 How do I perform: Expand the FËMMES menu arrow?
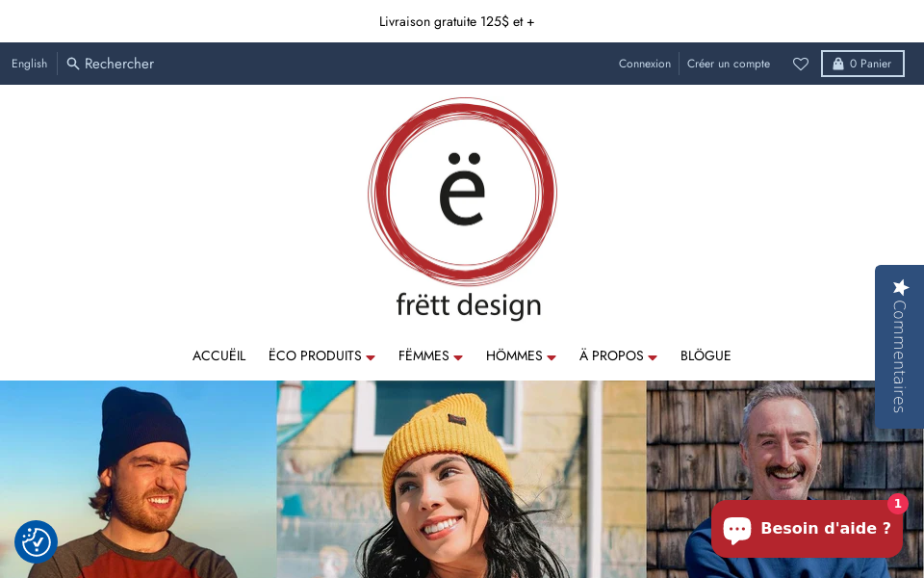click(x=458, y=357)
